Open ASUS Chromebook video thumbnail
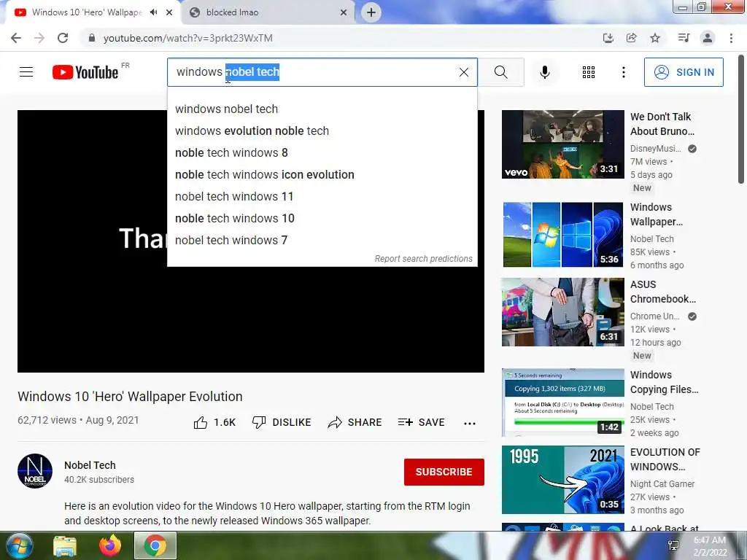The height and width of the screenshot is (560, 747). (x=563, y=312)
